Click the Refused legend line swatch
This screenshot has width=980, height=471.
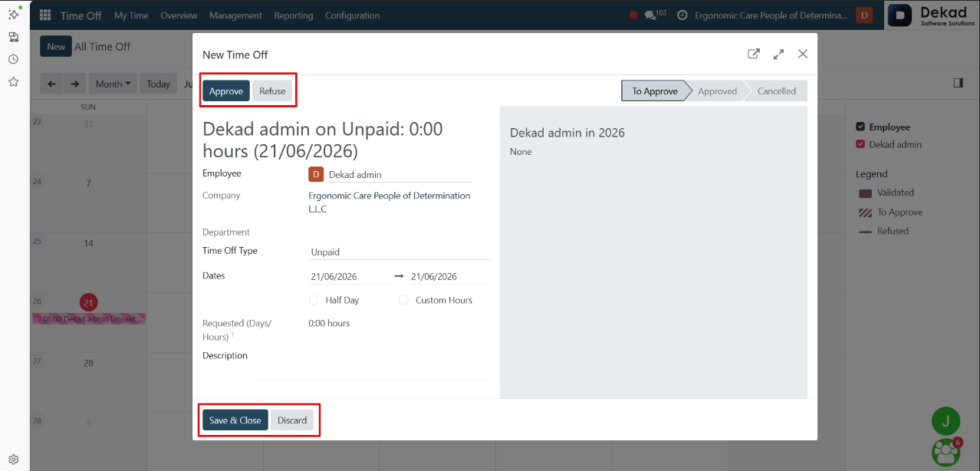[866, 232]
